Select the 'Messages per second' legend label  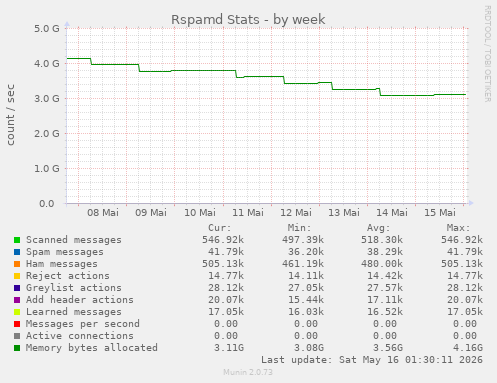(83, 324)
